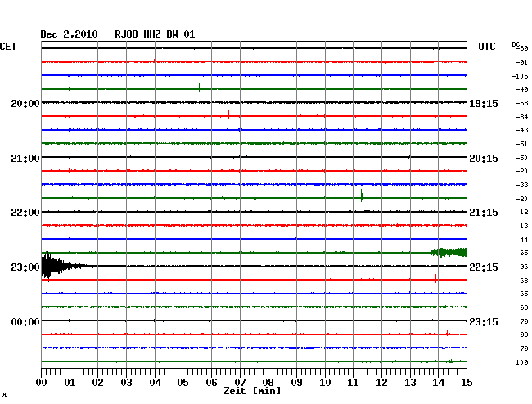
Task: Click the "UTC" time zone label
Action: coord(486,47)
